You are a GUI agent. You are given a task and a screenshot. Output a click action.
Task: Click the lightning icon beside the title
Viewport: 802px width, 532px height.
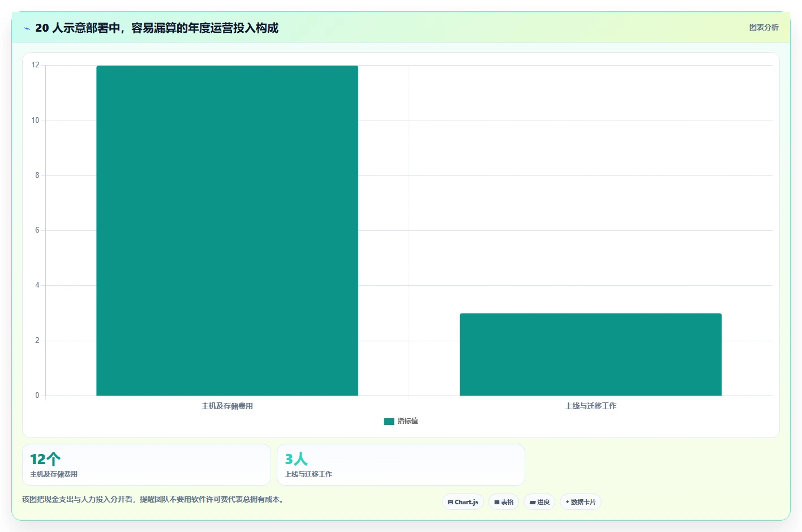(27, 28)
